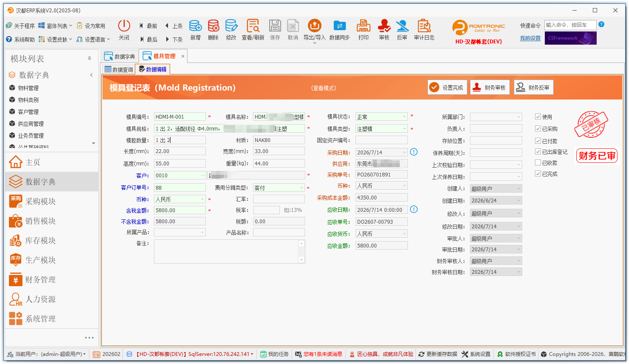Select 供应商管理 in the module tree

coord(31,124)
